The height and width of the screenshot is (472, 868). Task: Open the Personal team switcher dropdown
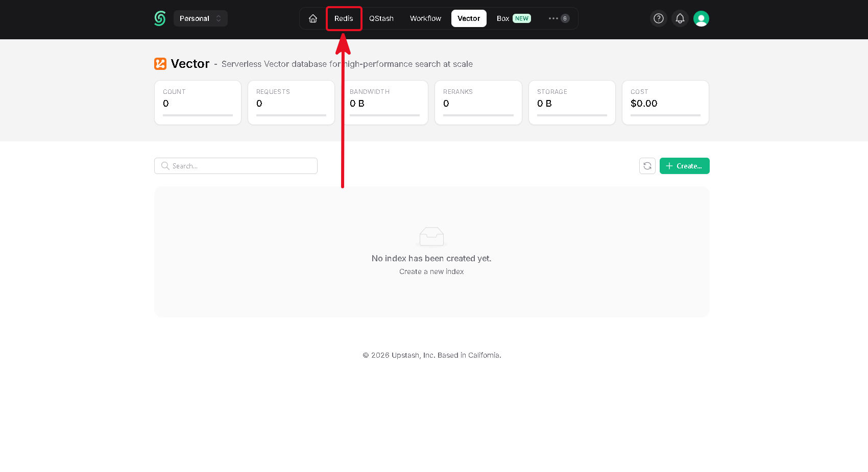pos(201,18)
